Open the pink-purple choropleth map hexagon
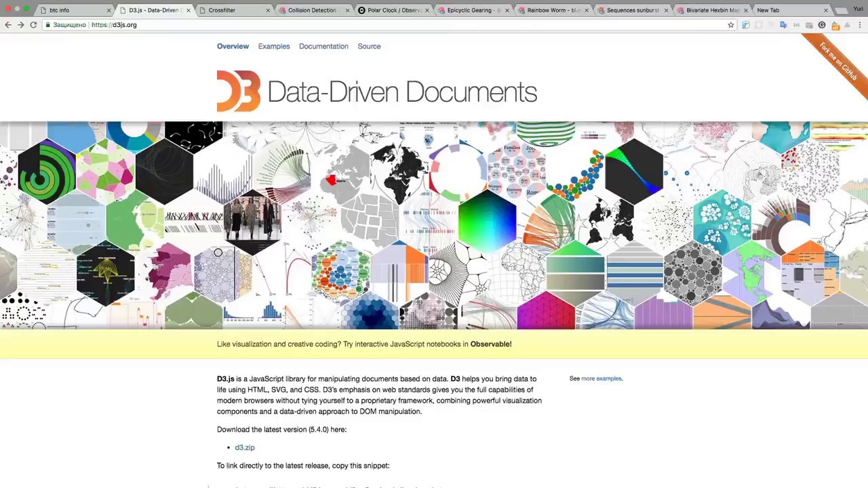This screenshot has width=868, height=488. tap(164, 273)
